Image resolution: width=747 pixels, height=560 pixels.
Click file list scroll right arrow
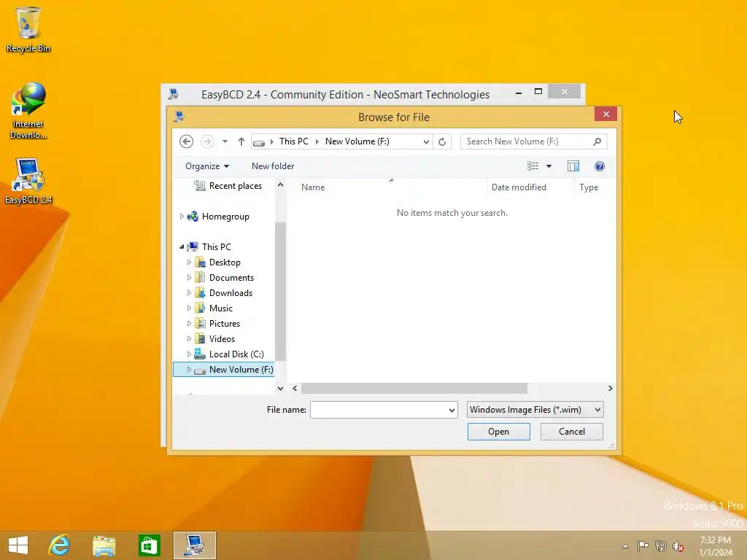pos(611,388)
